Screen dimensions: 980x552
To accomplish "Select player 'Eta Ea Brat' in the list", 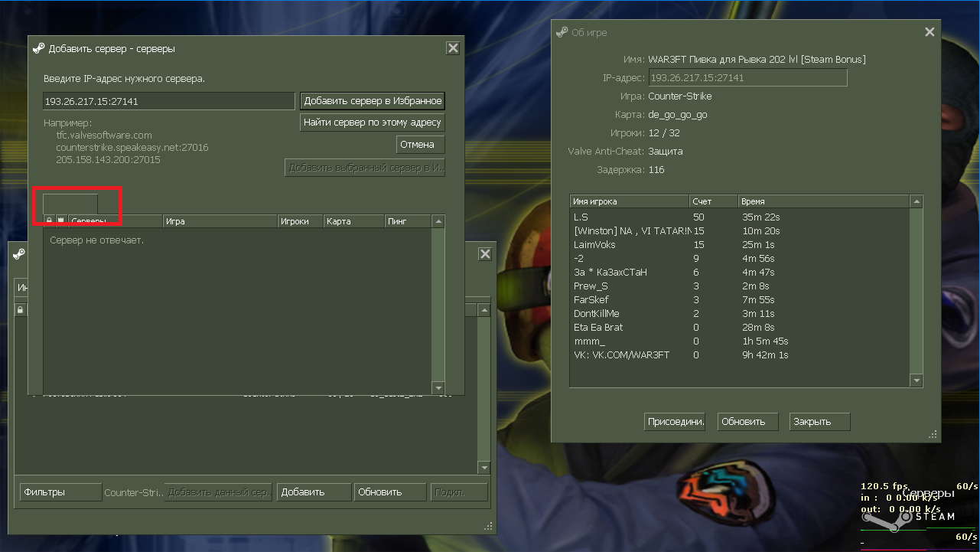I will tap(740, 328).
